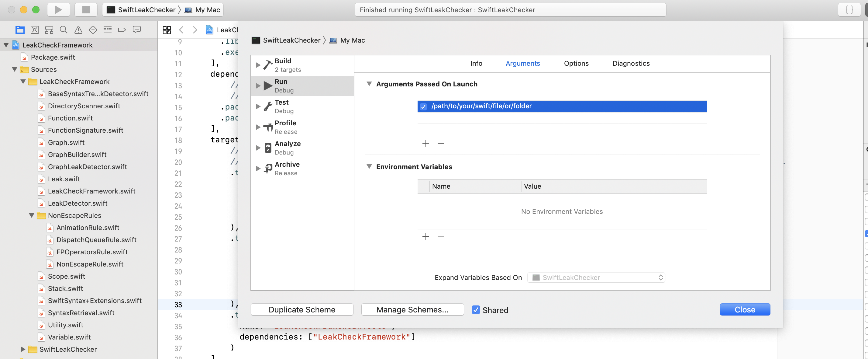Click the Duplicate Scheme button

(x=301, y=310)
